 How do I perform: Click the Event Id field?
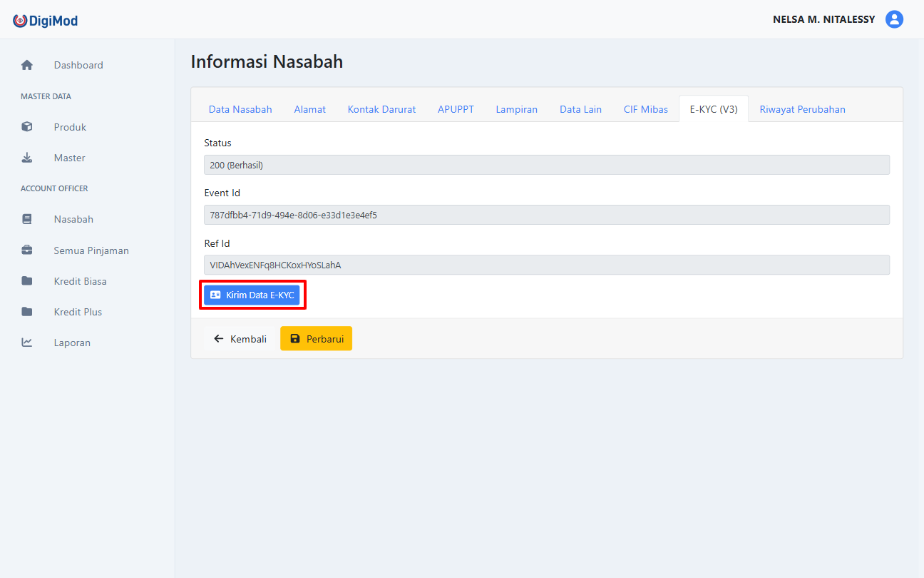[546, 215]
